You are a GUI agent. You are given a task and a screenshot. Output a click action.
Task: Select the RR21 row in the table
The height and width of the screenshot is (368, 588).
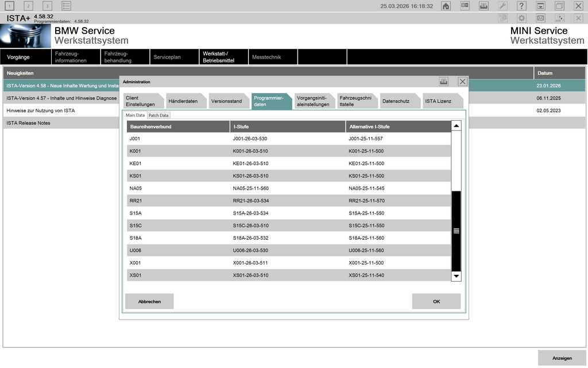point(289,201)
